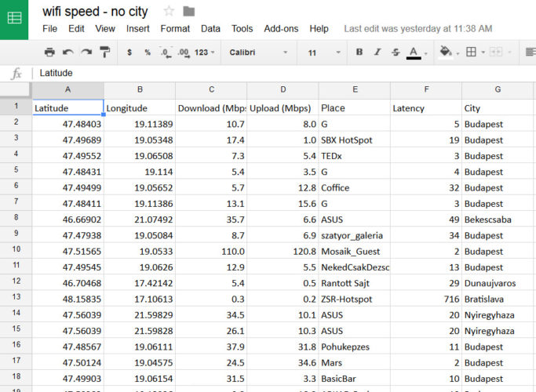The height and width of the screenshot is (392, 536).
Task: Select the cell containing SBX HotSpot
Action: click(x=355, y=140)
